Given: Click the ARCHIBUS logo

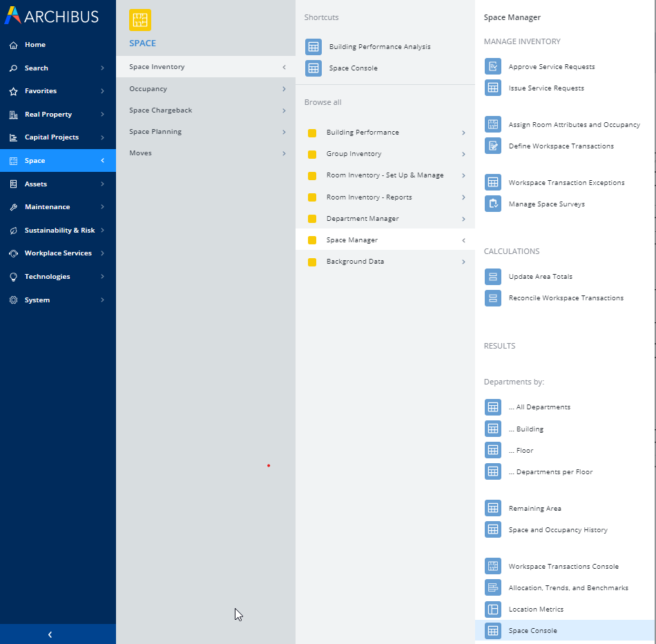Looking at the screenshot, I should (x=52, y=16).
